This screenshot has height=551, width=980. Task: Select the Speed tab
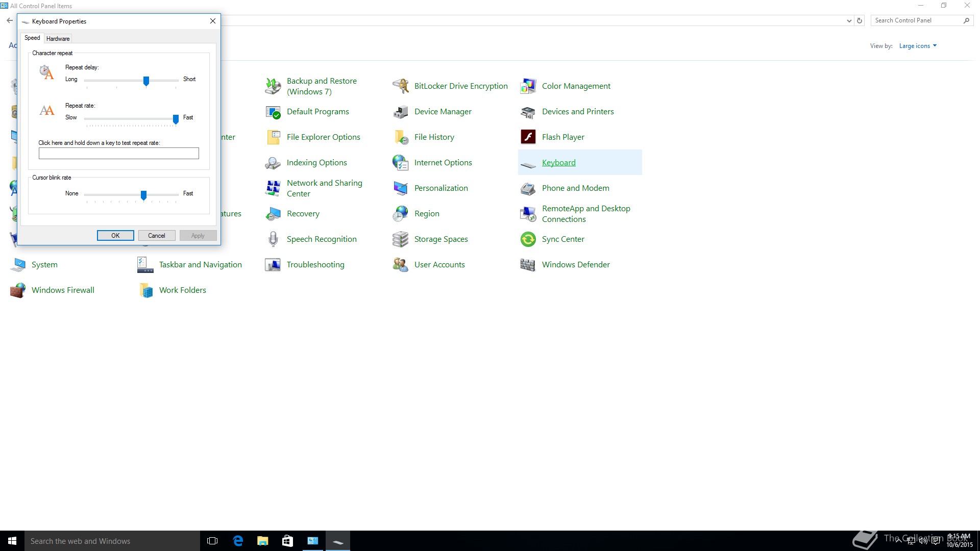click(x=32, y=38)
